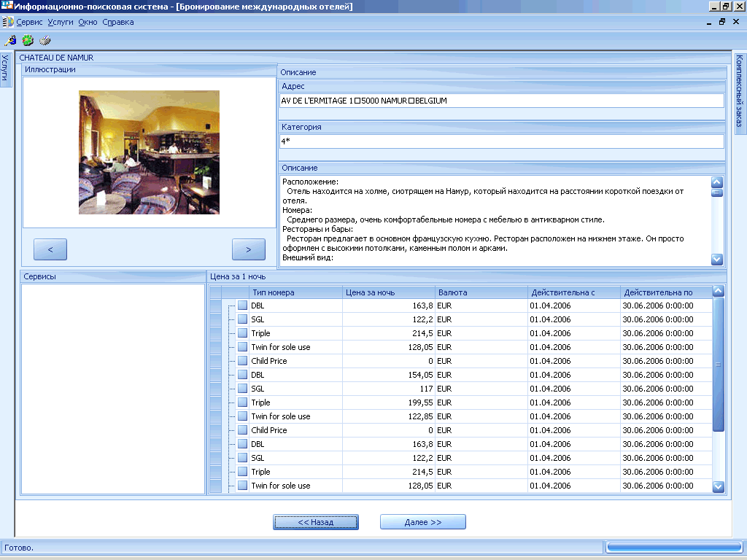Tick the Twin for sole use 122,85 checkbox
747x560 pixels.
[242, 416]
